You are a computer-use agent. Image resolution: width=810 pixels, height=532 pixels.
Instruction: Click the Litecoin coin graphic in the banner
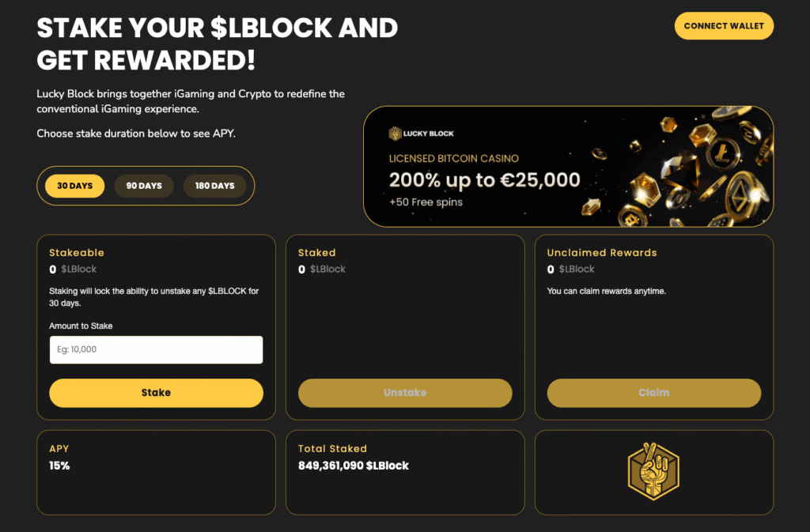coord(722,156)
